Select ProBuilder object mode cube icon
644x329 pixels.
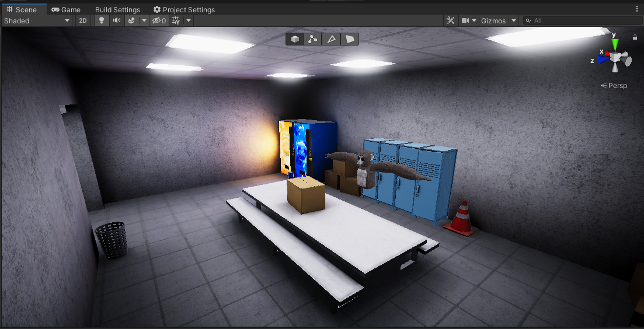pyautogui.click(x=295, y=39)
